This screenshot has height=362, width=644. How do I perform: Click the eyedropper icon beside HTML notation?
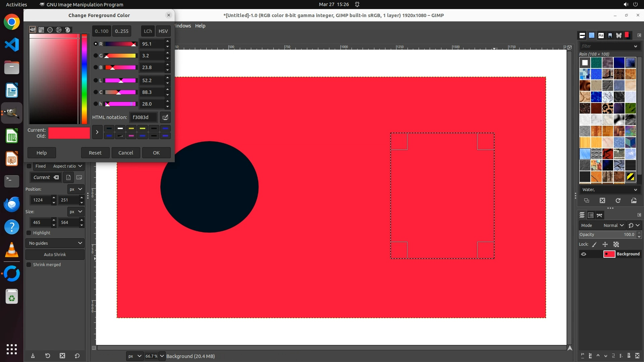coord(165,117)
